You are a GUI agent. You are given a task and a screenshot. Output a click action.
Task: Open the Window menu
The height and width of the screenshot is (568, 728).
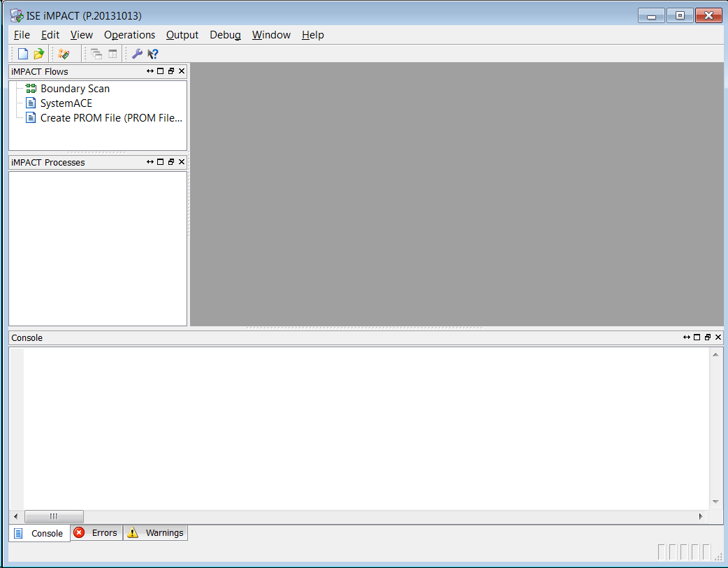pos(271,35)
